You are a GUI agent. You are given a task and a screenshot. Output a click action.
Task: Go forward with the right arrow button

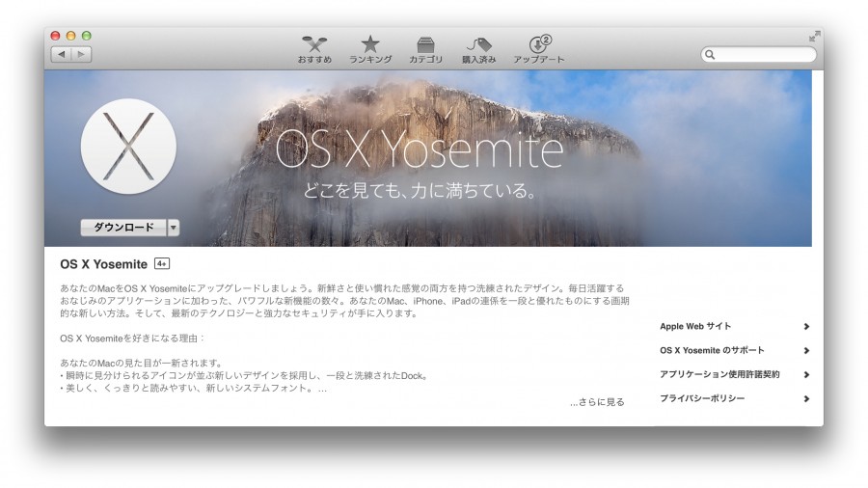[x=81, y=54]
